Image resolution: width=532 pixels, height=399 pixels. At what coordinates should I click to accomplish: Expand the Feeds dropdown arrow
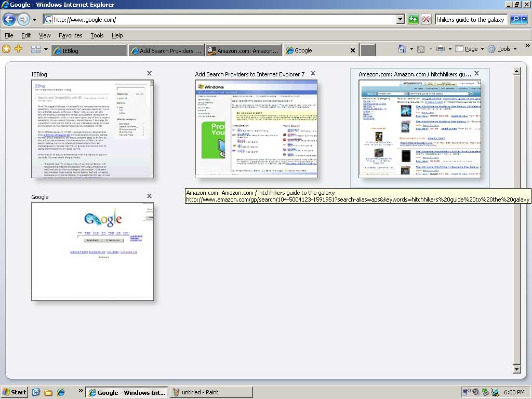pyautogui.click(x=431, y=49)
